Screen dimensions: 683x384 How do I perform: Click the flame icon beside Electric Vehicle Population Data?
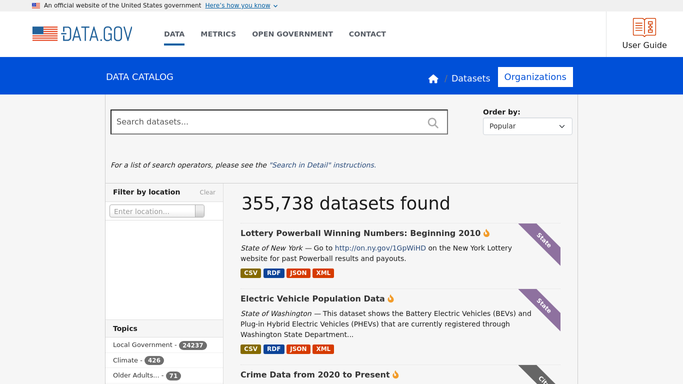[x=391, y=299]
